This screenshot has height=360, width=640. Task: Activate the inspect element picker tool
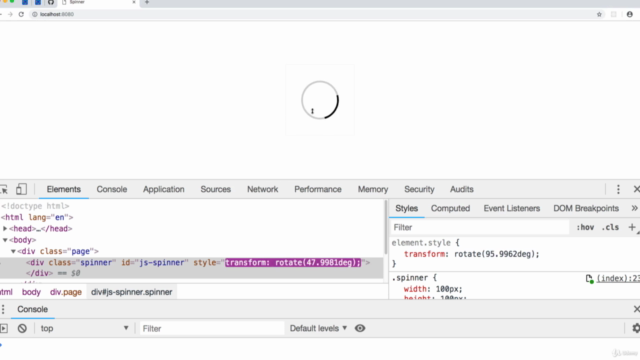point(4,189)
